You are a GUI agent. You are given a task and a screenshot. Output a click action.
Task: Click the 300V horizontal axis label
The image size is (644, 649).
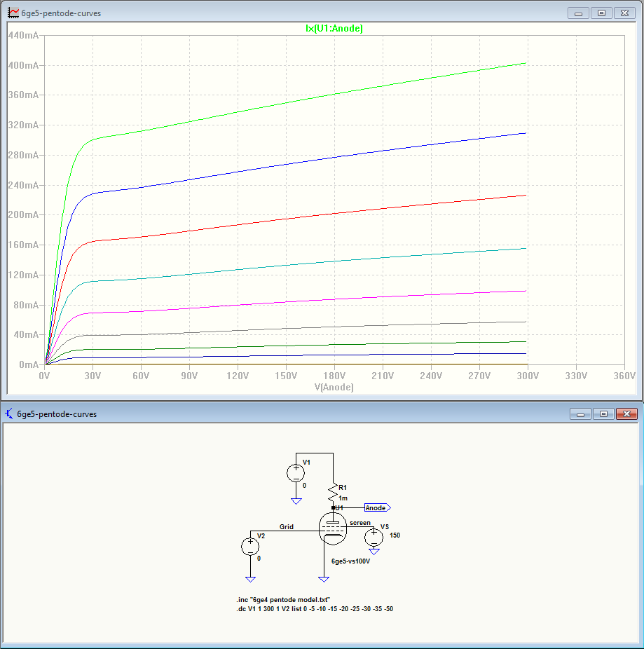tap(528, 376)
